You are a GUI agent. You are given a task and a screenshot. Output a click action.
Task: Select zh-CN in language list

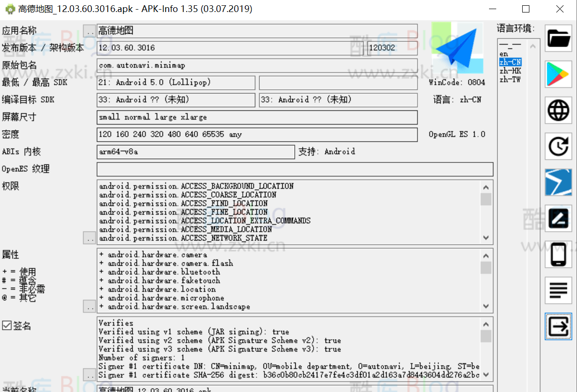[510, 62]
